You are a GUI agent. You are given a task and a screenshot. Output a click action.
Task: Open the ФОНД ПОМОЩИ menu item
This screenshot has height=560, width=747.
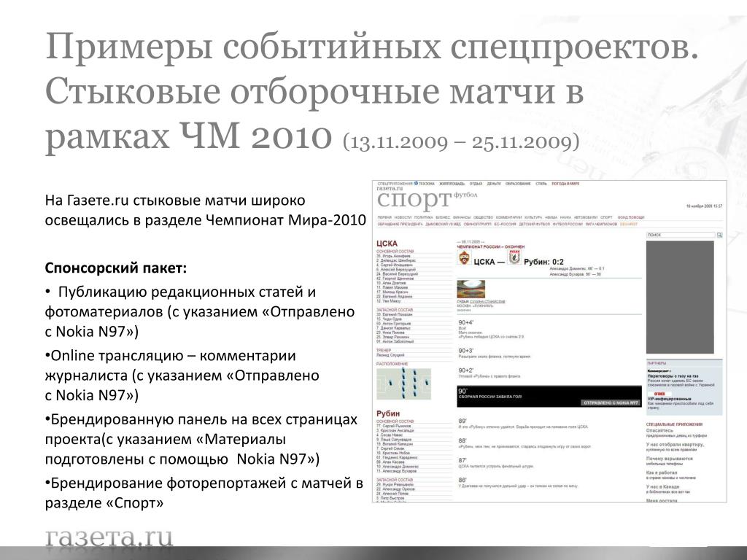pos(631,217)
